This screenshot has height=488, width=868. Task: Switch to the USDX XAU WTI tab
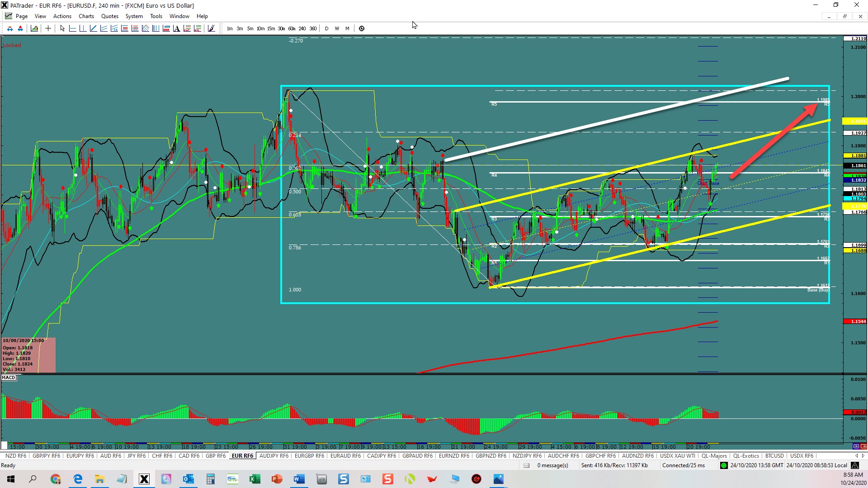(678, 456)
